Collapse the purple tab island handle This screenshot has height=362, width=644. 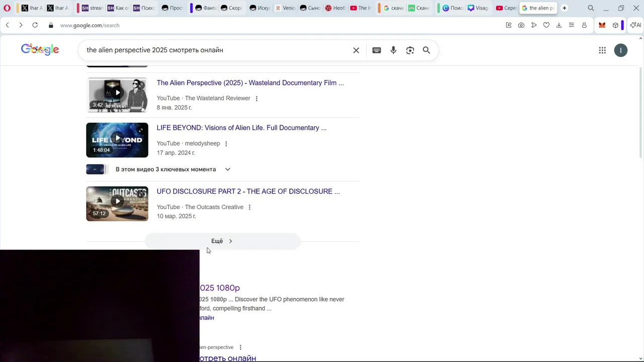191,8
